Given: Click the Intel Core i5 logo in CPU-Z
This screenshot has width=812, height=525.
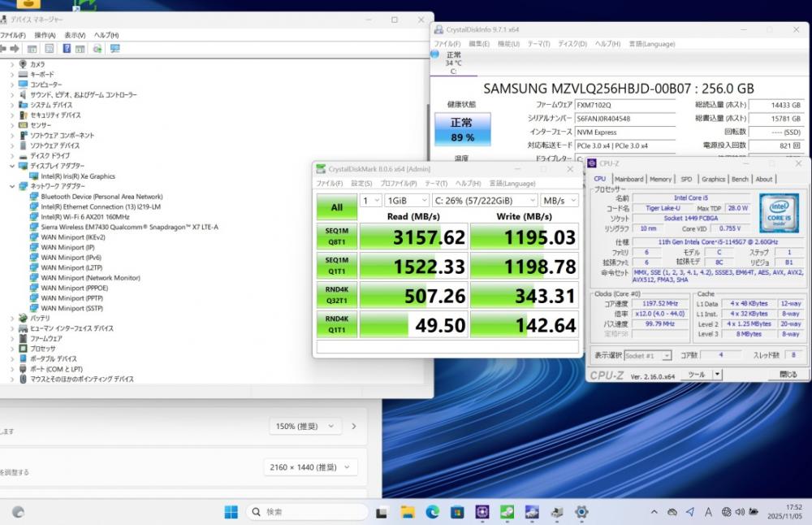Looking at the screenshot, I should click(x=778, y=213).
